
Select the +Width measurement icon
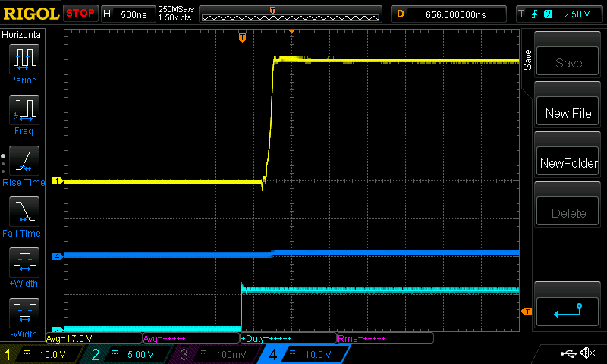pyautogui.click(x=24, y=262)
